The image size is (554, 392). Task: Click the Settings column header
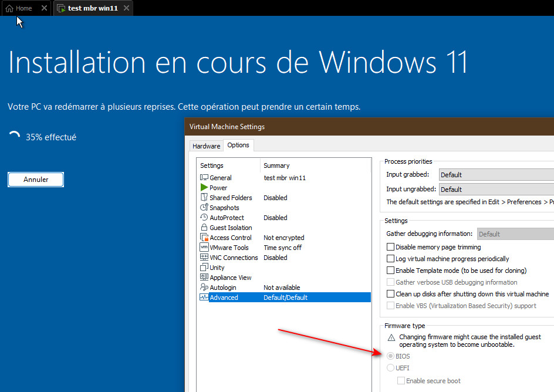[229, 165]
